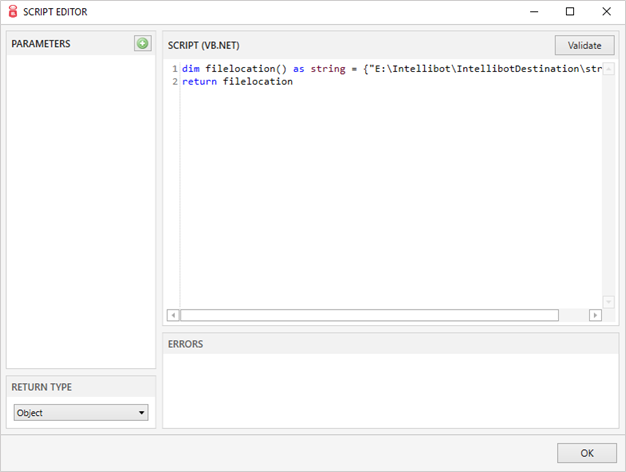This screenshot has height=472, width=626.
Task: Click the horizontal scrollbar left arrow
Action: [x=173, y=315]
